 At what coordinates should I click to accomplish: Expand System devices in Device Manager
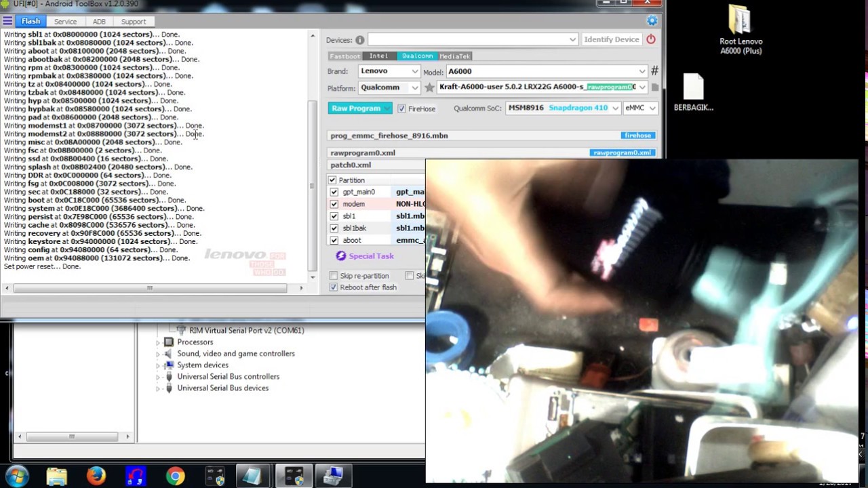point(158,365)
